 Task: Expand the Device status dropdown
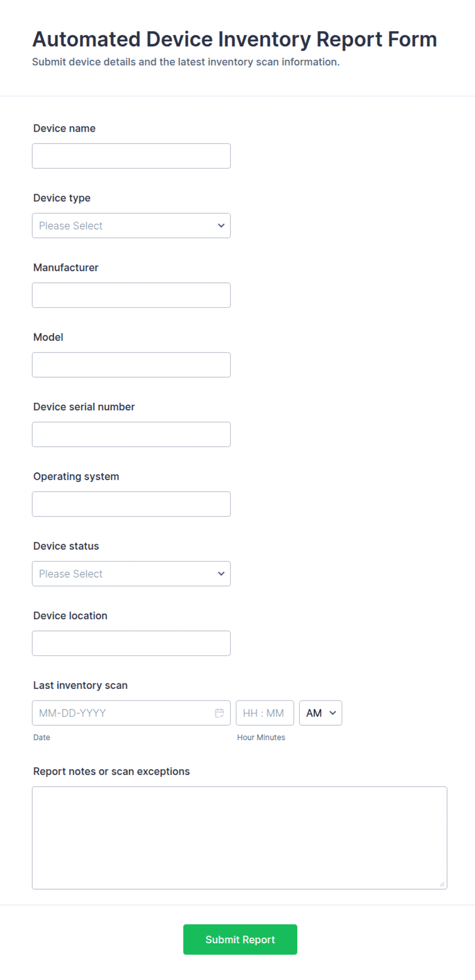pos(131,574)
